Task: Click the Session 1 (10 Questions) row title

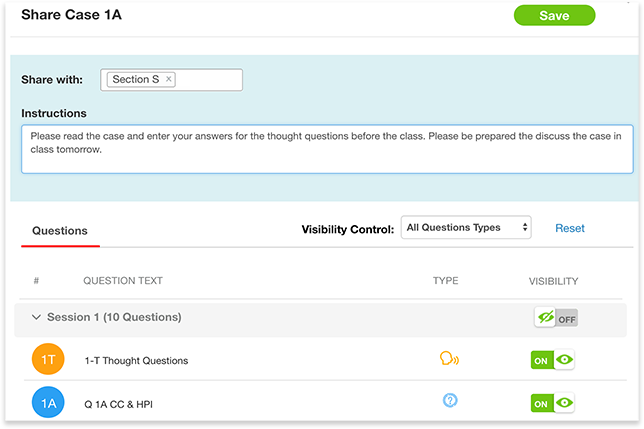Action: (114, 317)
